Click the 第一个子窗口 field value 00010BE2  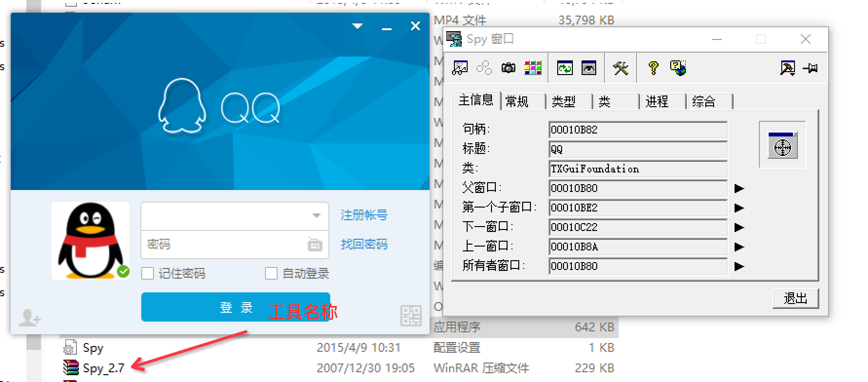pyautogui.click(x=638, y=208)
